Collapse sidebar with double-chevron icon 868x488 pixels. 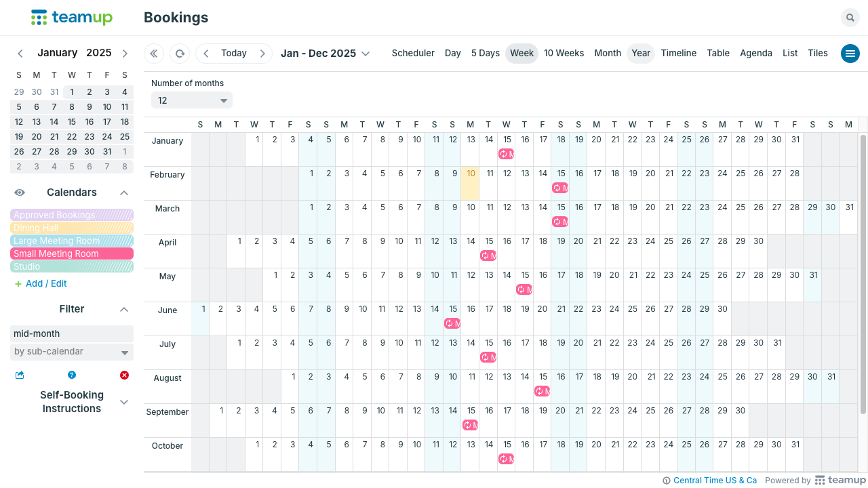pyautogui.click(x=154, y=54)
